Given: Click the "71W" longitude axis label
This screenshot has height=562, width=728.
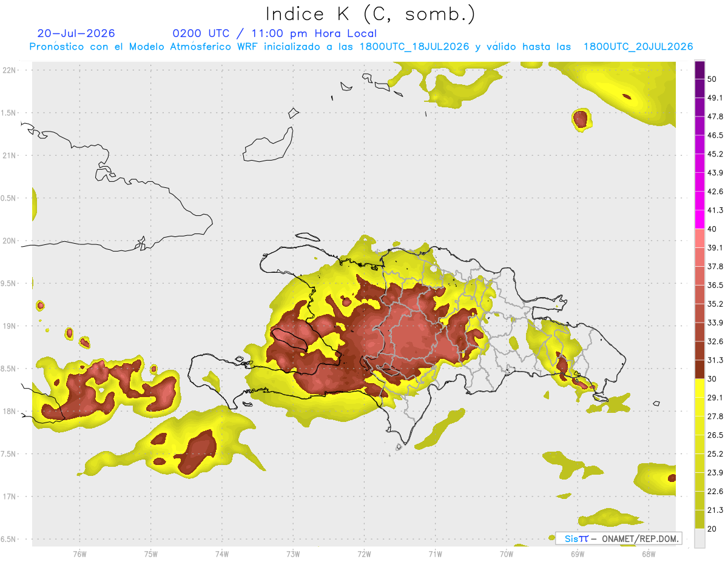Looking at the screenshot, I should click(x=435, y=554).
